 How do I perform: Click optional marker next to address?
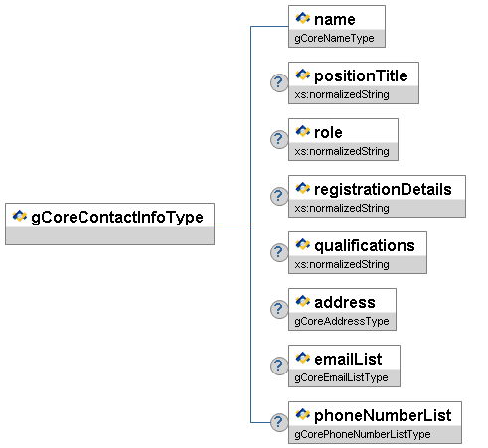point(279,309)
